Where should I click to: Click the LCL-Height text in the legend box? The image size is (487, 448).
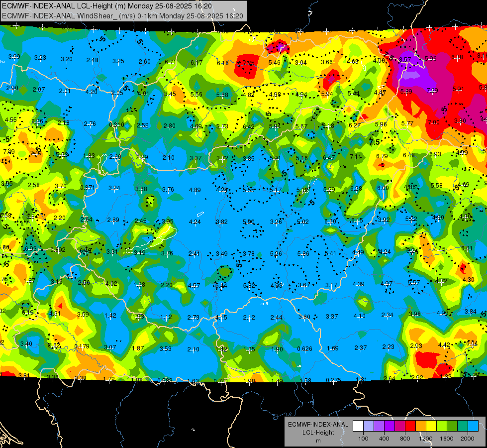318,433
